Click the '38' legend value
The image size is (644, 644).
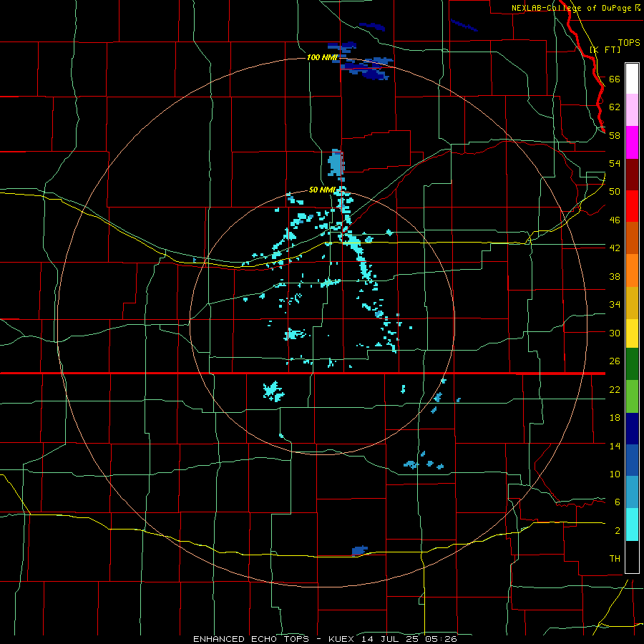tap(615, 276)
